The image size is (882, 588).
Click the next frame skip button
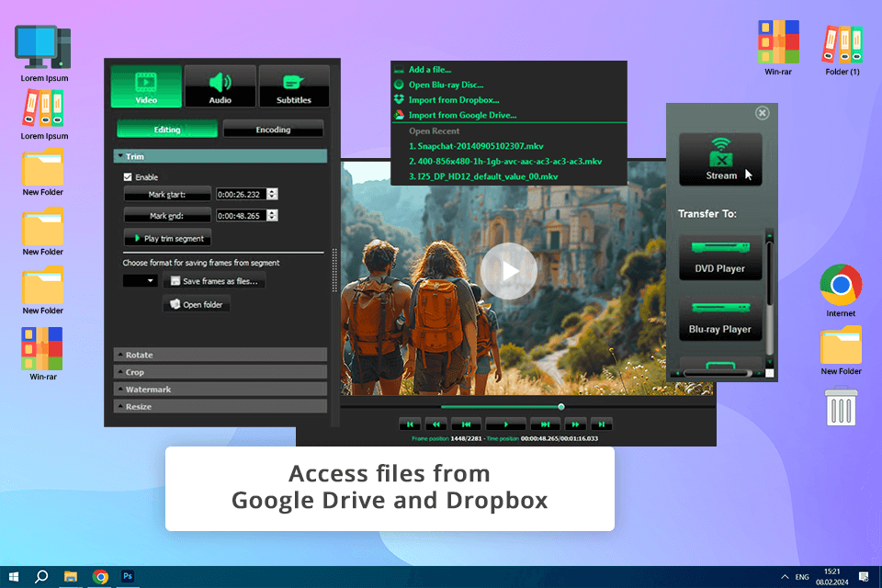pyautogui.click(x=545, y=424)
